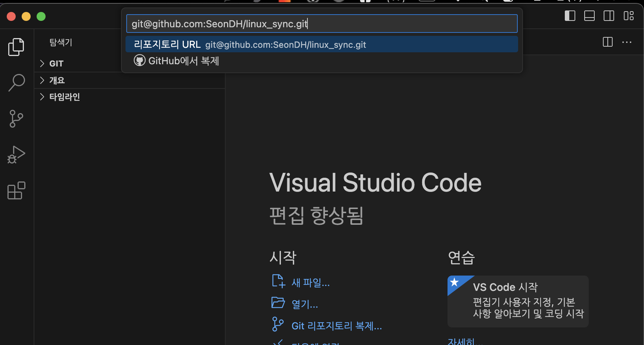644x345 pixels.
Task: Choose the GitHub에서 복제 option
Action: click(322, 60)
